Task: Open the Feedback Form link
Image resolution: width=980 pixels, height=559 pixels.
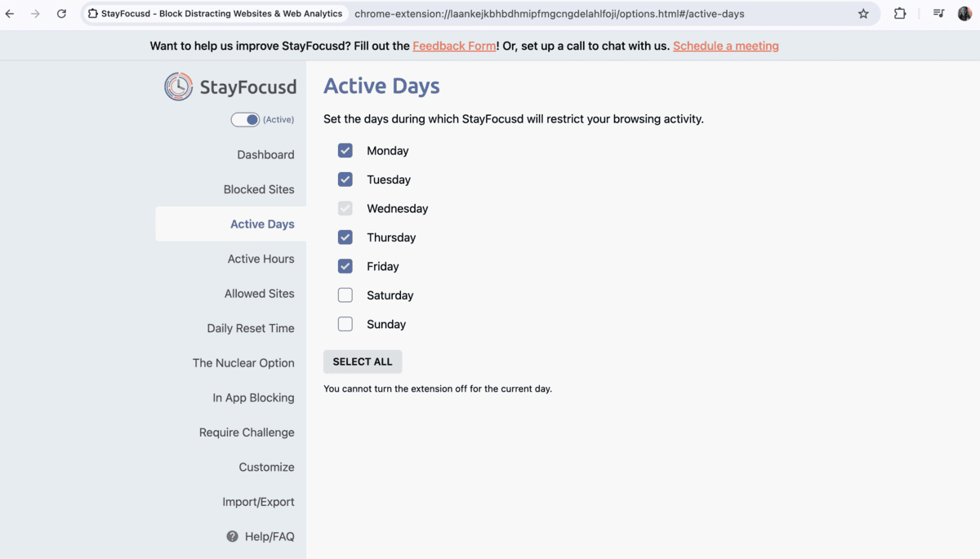Action: [454, 46]
